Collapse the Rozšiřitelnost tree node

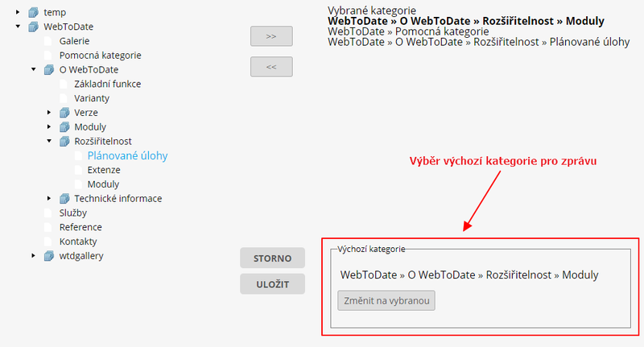point(49,142)
